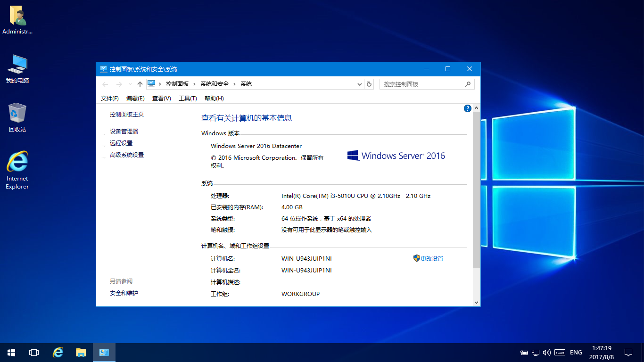
Task: Click 控制面板 breadcrumb in address bar
Action: [x=177, y=84]
